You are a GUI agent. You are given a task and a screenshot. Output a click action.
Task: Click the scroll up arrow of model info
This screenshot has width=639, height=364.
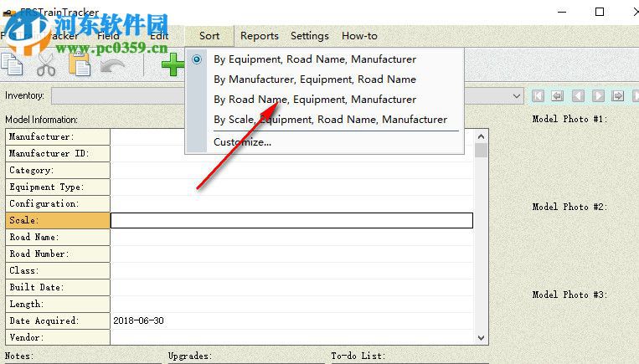(481, 136)
